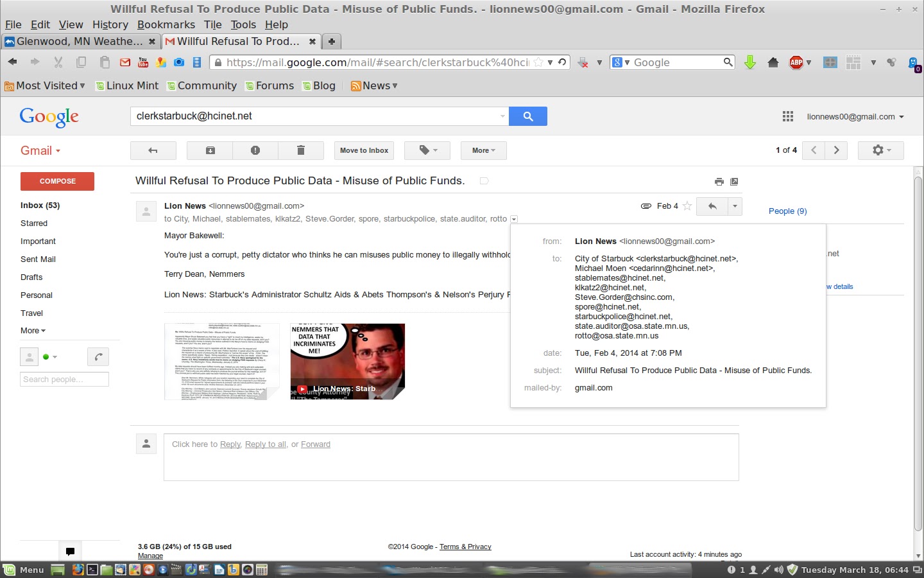Open the File menu
The width and height of the screenshot is (924, 578).
coord(13,24)
